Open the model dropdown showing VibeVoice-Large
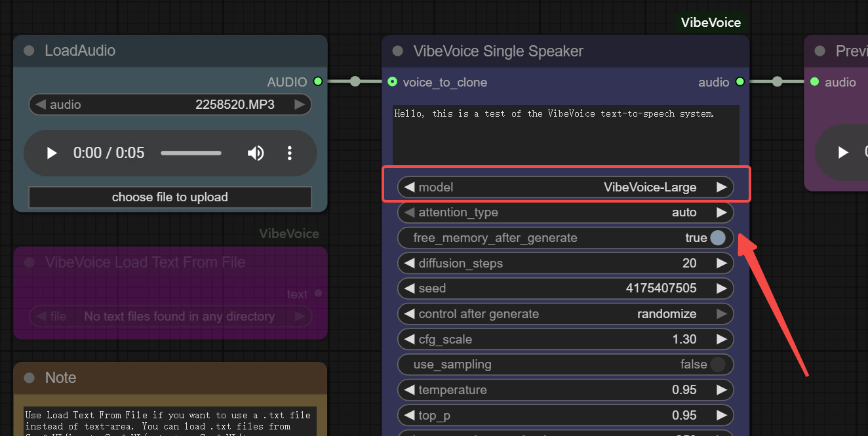Viewport: 868px width, 436px height. pos(565,187)
